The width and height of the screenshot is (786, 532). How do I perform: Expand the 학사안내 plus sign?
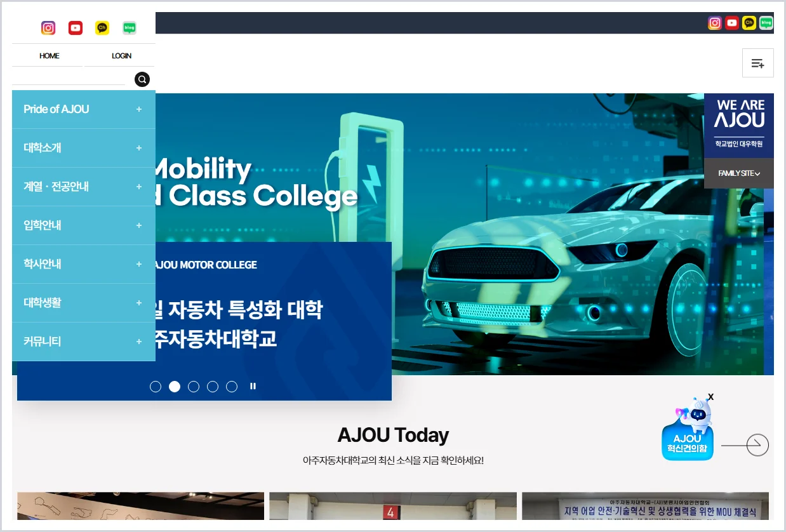(x=139, y=264)
